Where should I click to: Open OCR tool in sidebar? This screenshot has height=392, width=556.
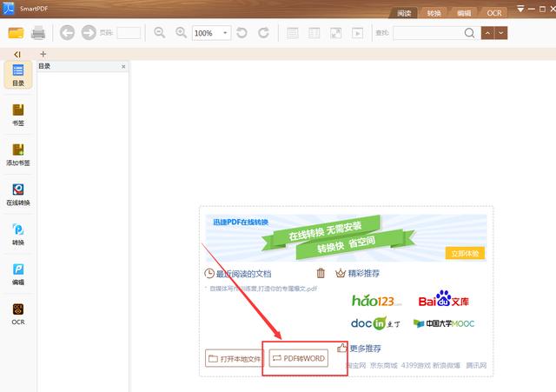(18, 314)
